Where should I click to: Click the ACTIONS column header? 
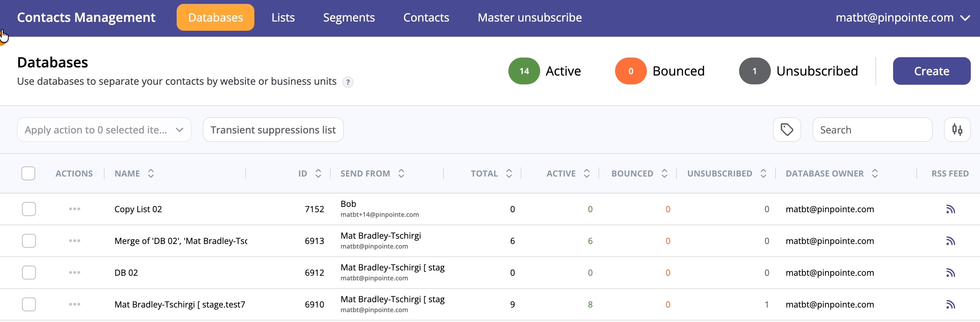pos(74,173)
